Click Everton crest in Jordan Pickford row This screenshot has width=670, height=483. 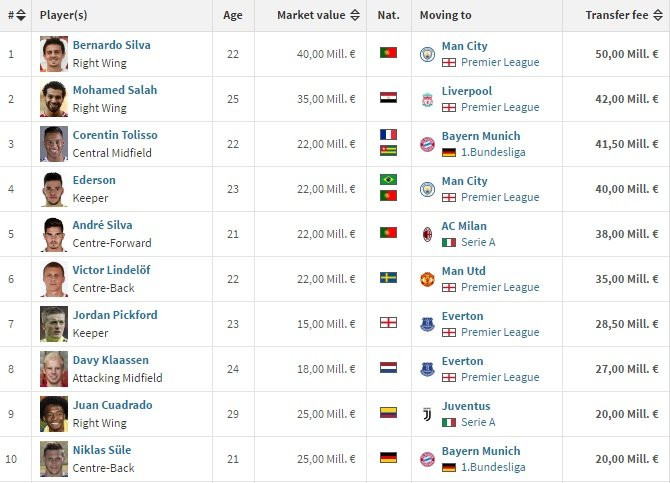click(x=427, y=324)
